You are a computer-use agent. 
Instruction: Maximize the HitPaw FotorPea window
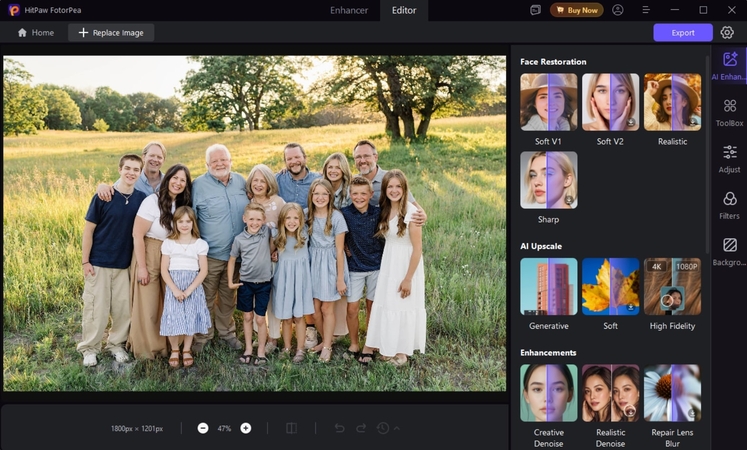point(703,10)
